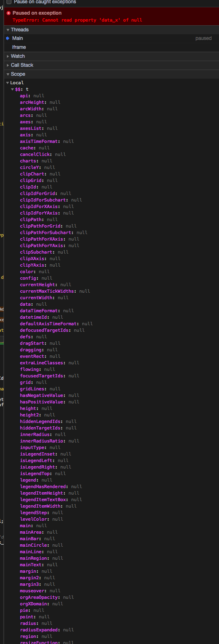Screen dimensions: 219x644
Task: Select the Main thread row
Action: click(112, 38)
